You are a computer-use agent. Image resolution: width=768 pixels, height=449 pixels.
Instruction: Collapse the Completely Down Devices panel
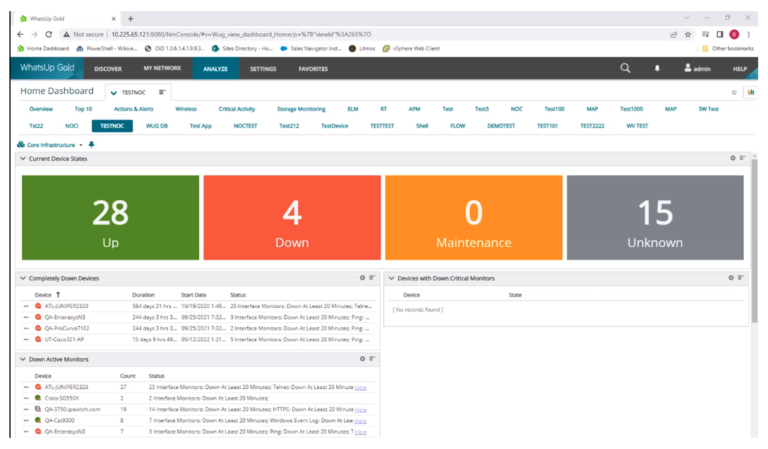[23, 278]
